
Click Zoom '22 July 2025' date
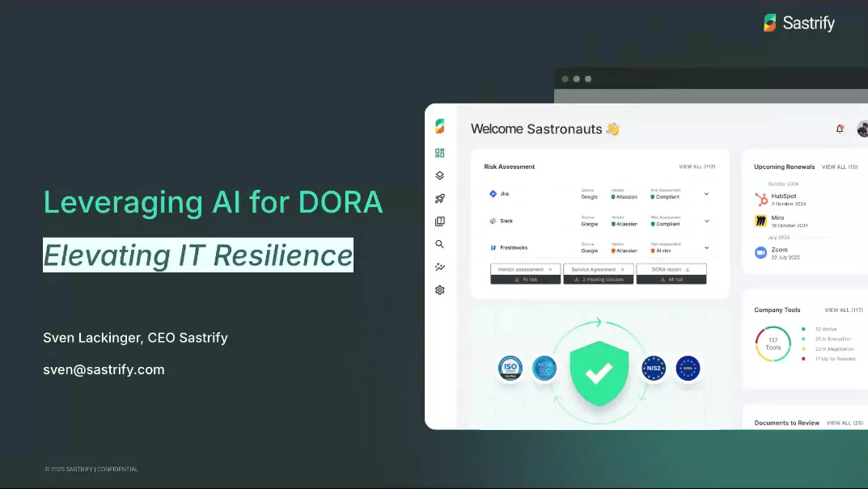point(785,258)
